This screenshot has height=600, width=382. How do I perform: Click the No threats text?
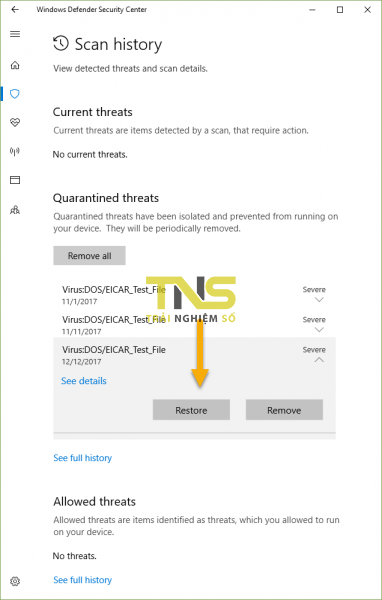point(75,556)
